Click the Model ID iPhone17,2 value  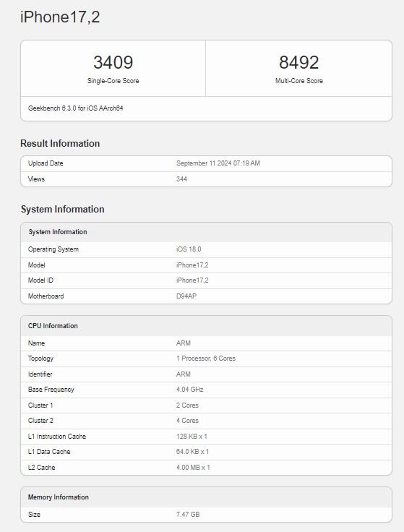(192, 280)
